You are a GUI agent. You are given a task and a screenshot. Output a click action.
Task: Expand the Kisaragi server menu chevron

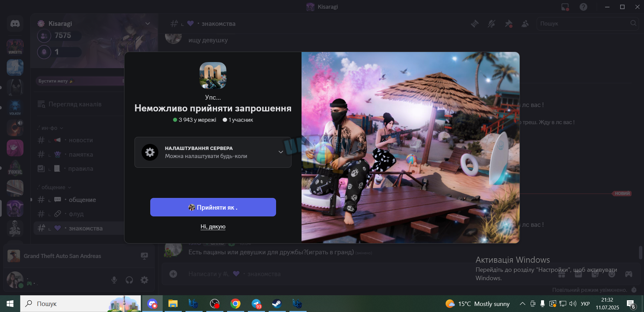(x=148, y=23)
